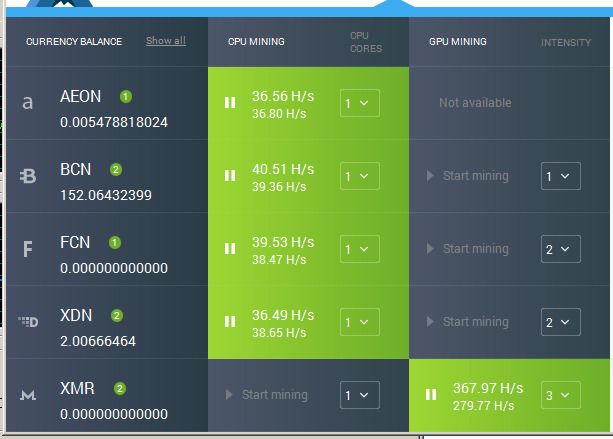
Task: Click the BCN currency name
Action: coord(75,170)
